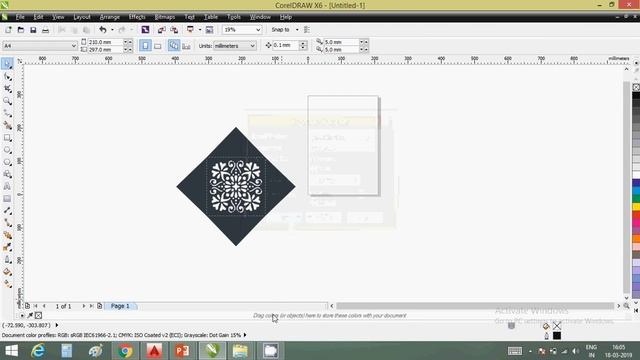
Task: Select the Polygon tool in toolbox
Action: (x=7, y=162)
